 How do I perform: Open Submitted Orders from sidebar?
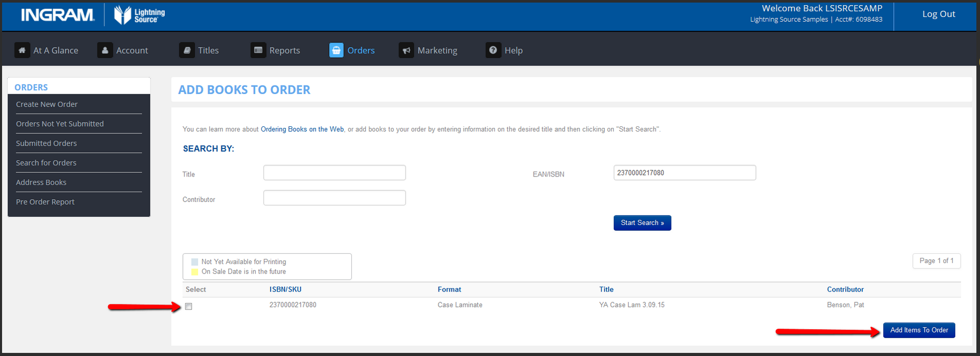click(46, 143)
